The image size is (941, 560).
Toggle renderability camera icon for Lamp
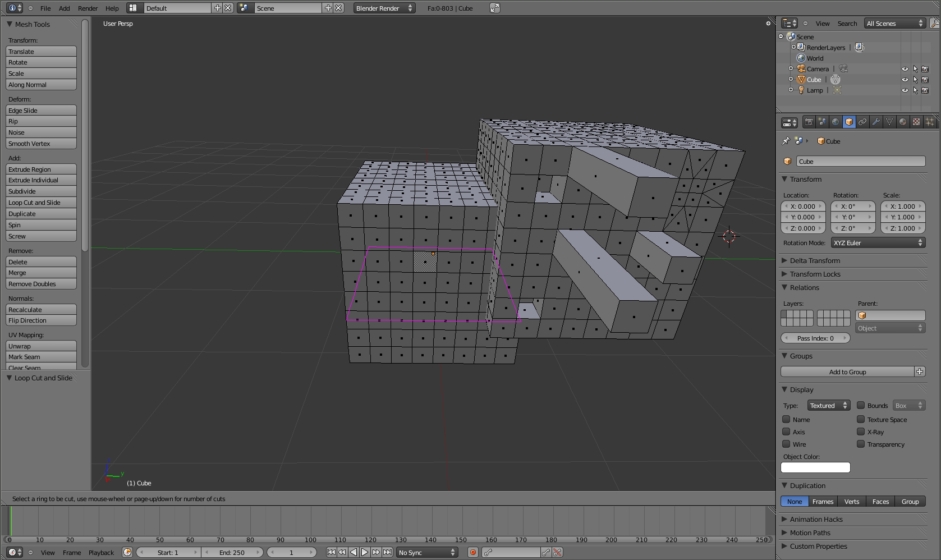click(x=925, y=90)
